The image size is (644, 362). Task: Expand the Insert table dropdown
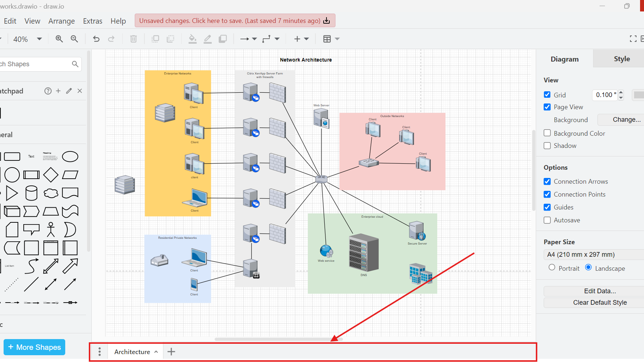[331, 39]
